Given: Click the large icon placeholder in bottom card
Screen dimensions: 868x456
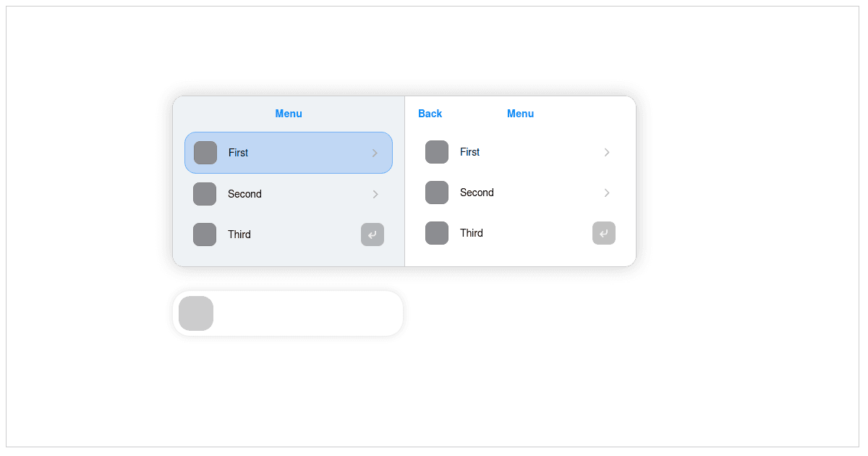Looking at the screenshot, I should tap(196, 313).
